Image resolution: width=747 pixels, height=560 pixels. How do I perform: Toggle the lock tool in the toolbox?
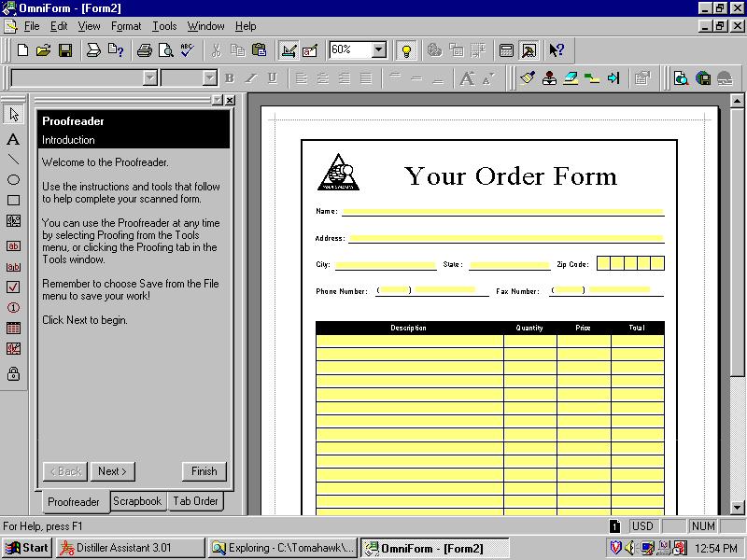click(x=13, y=374)
